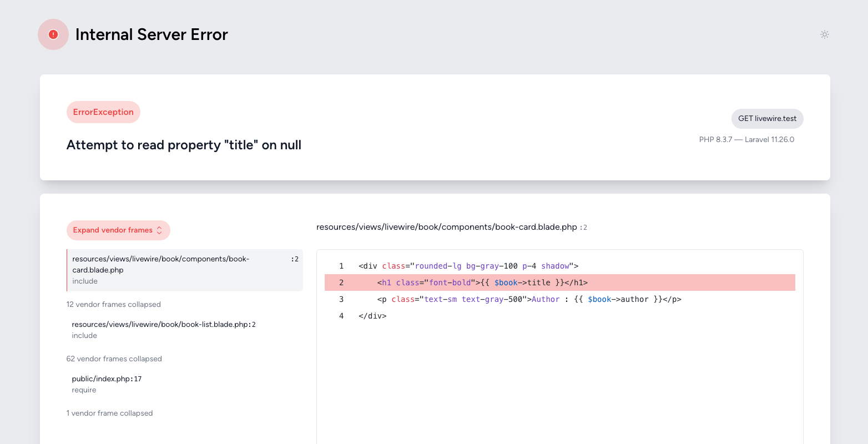868x444 pixels.
Task: Click the "include" label under book-card frame
Action: (x=85, y=281)
